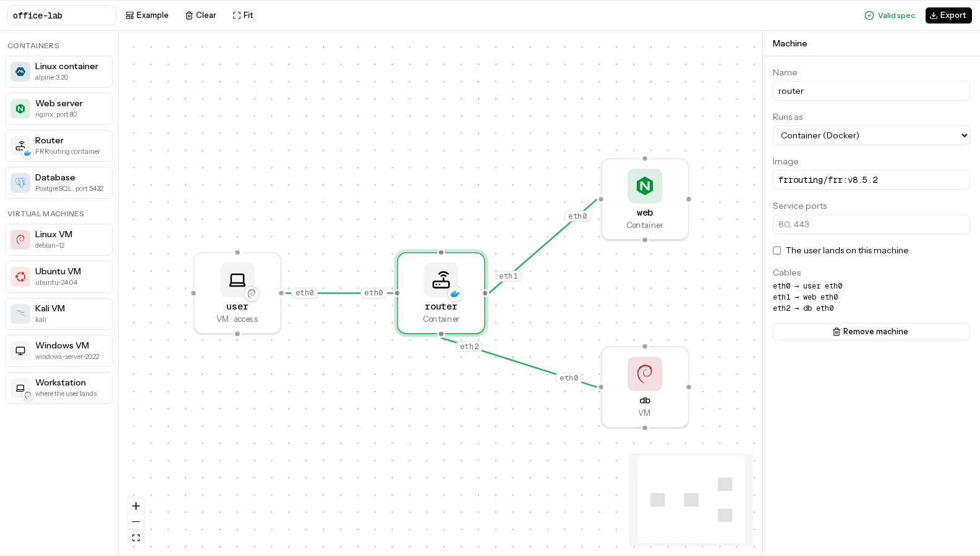Click the top connection handle of web node
This screenshot has width=980, height=556.
(x=645, y=159)
